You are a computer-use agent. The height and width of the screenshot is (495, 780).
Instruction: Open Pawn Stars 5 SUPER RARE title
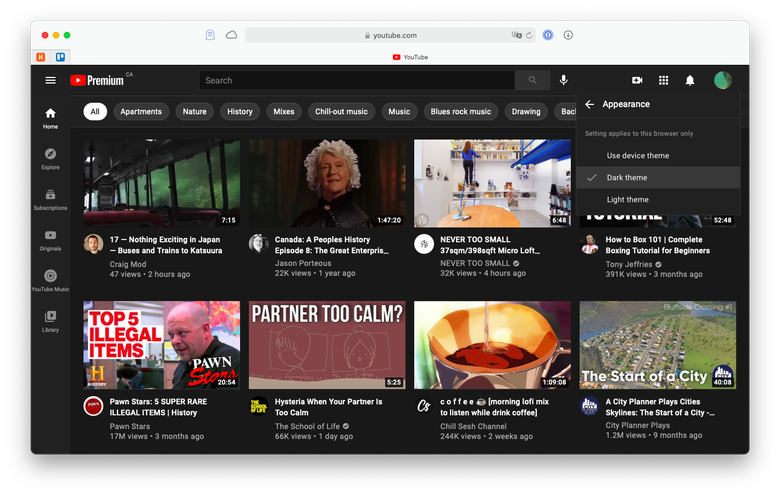tap(158, 407)
